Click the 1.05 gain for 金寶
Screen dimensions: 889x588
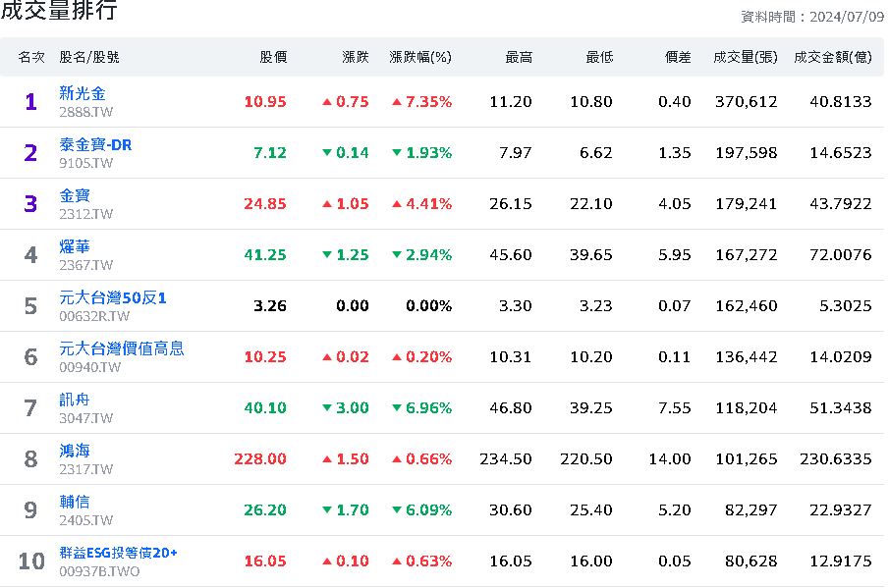[345, 204]
